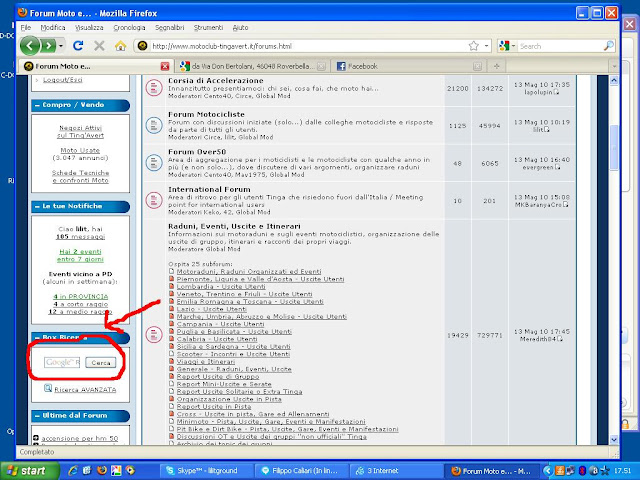
Task: Click the Logout/Esci link
Action: (x=63, y=80)
